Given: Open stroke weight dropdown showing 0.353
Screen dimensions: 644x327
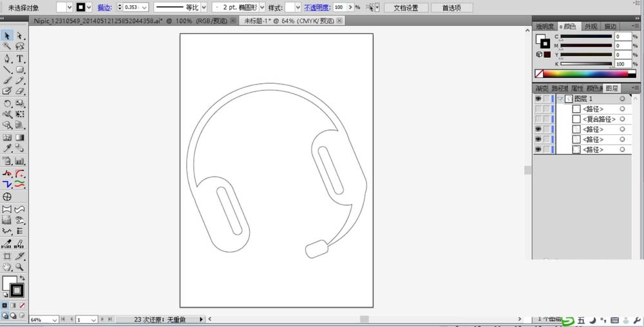Looking at the screenshot, I should coord(144,7).
